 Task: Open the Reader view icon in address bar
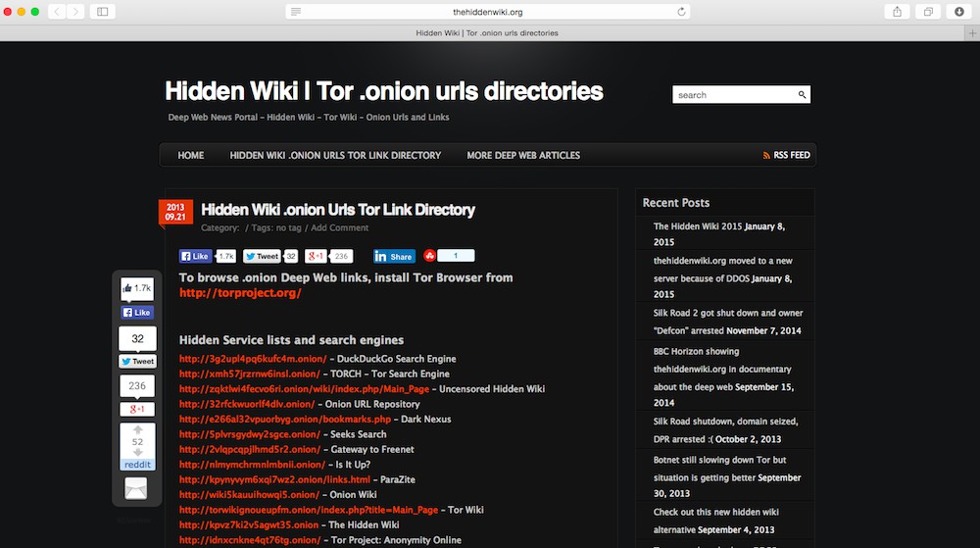[x=296, y=12]
